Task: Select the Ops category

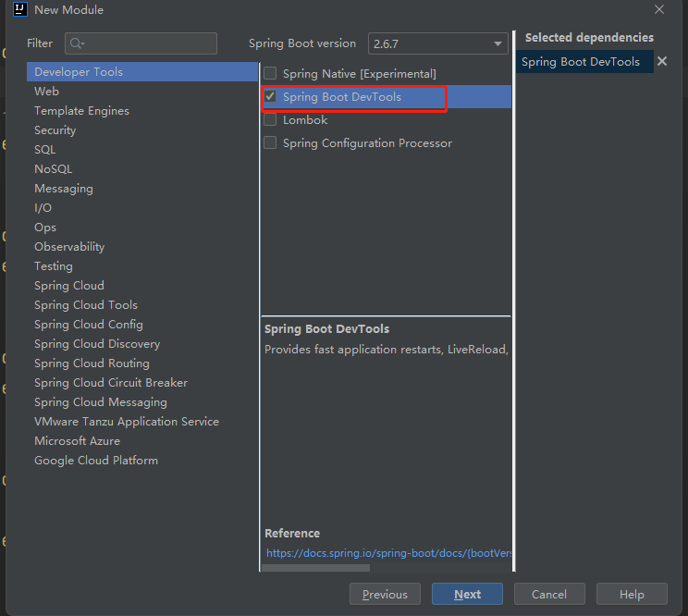Action: [142, 228]
